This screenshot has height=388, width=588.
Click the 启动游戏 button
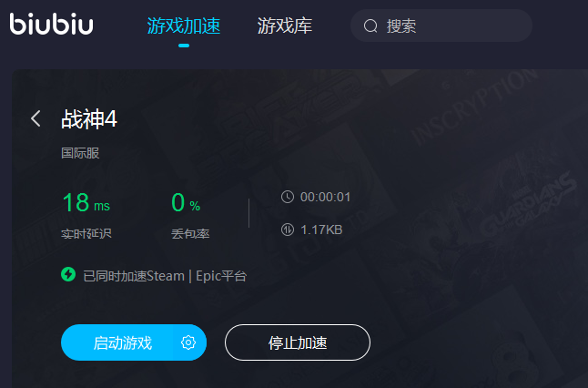point(134,342)
